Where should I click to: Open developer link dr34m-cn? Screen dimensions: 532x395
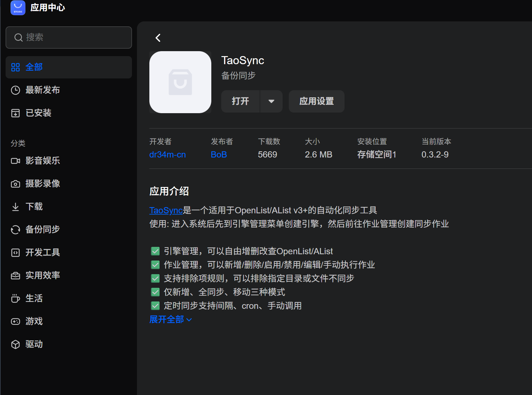168,155
